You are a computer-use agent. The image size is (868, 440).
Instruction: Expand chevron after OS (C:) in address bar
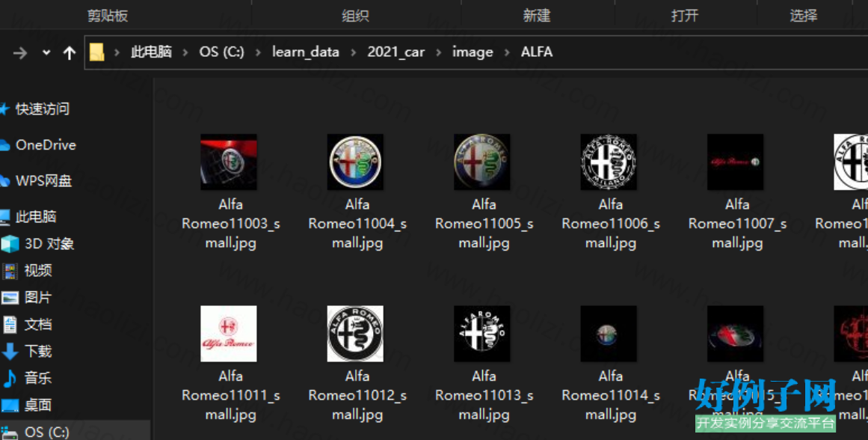point(258,52)
